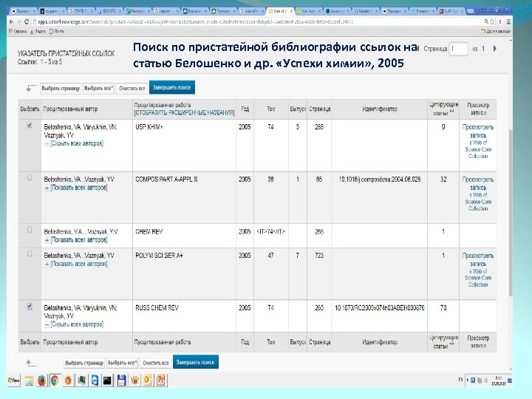Uncheck the RUSS CHEM REV row checkbox
This screenshot has width=532, height=399.
coord(30,307)
